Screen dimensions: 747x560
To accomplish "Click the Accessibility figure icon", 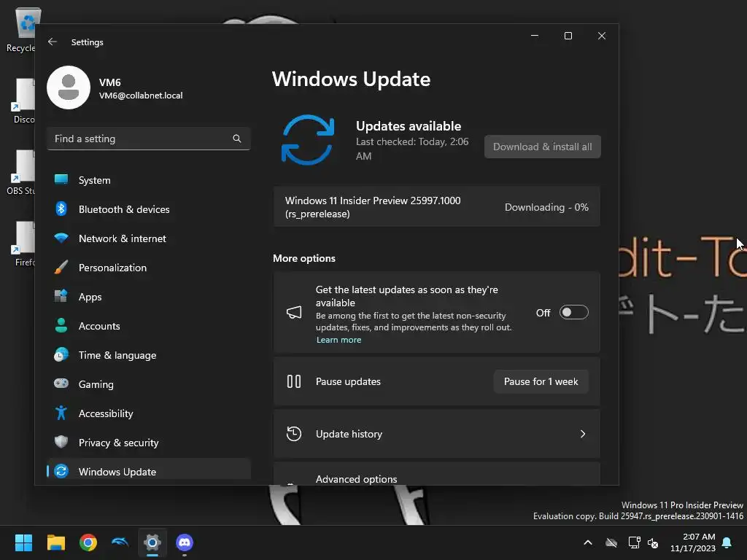I will click(x=61, y=413).
